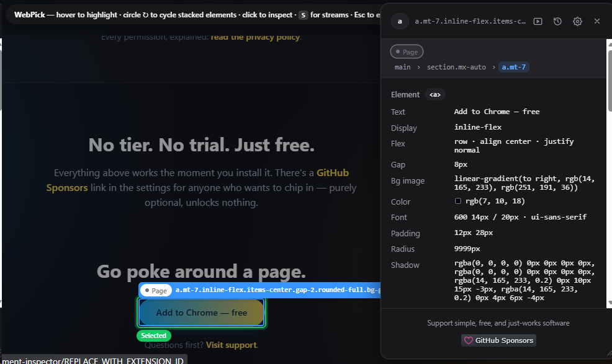
Task: Click the 'Element' section heading
Action: point(405,94)
